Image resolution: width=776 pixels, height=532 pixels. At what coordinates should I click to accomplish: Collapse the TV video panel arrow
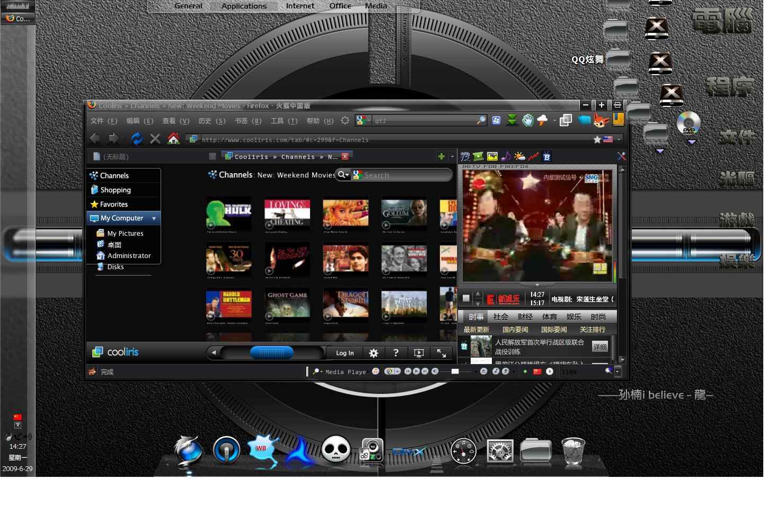[x=537, y=285]
